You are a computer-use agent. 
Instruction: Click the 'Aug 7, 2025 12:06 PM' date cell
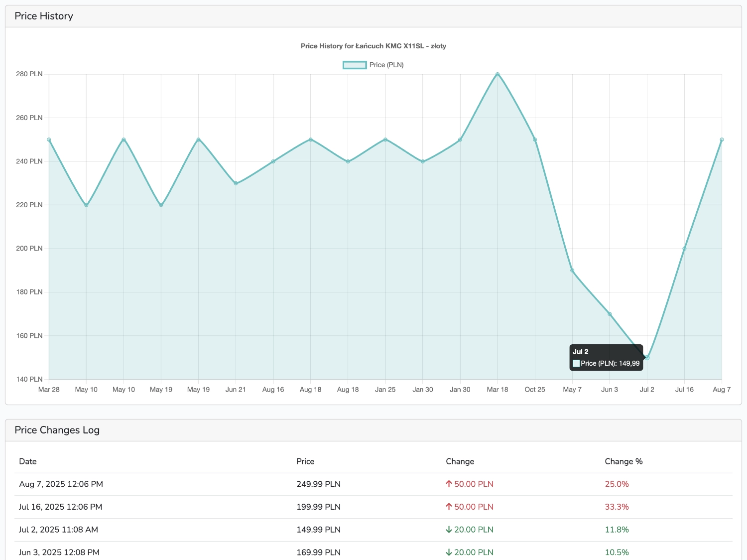click(x=61, y=484)
